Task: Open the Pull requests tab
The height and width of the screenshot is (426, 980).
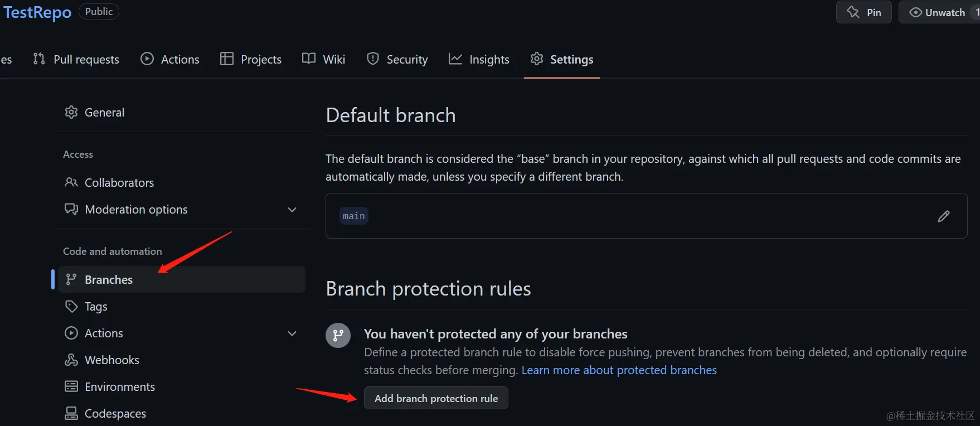Action: 76,59
